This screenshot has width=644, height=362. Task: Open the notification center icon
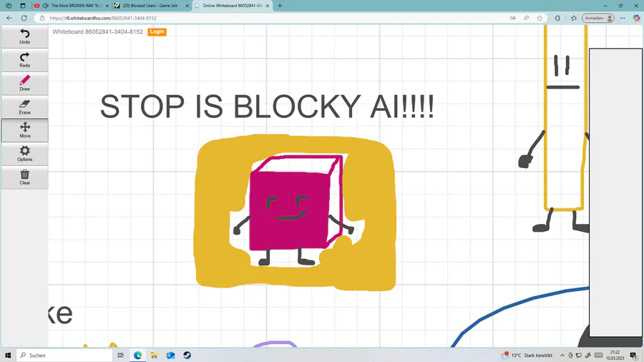(x=634, y=356)
